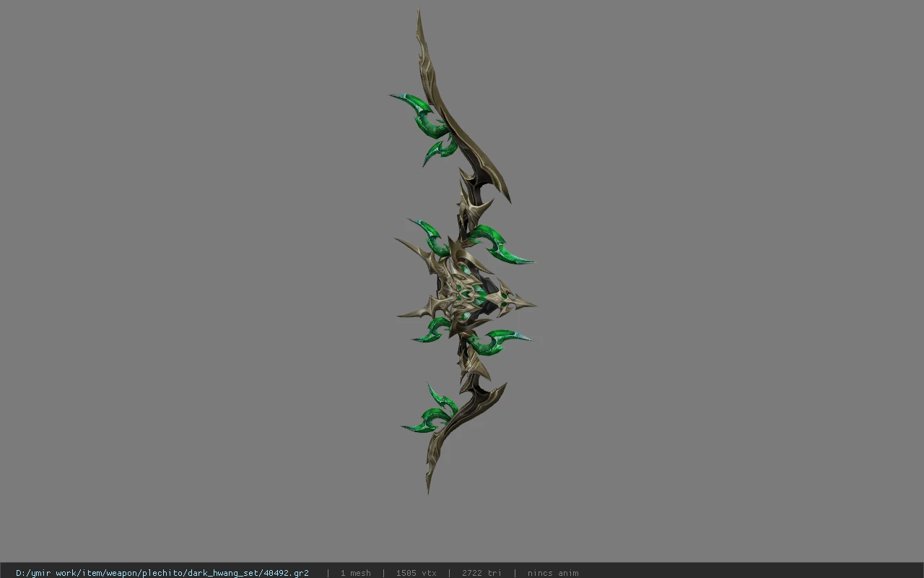This screenshot has height=578, width=924.
Task: Click the "1 mesh" status entry
Action: [x=356, y=573]
